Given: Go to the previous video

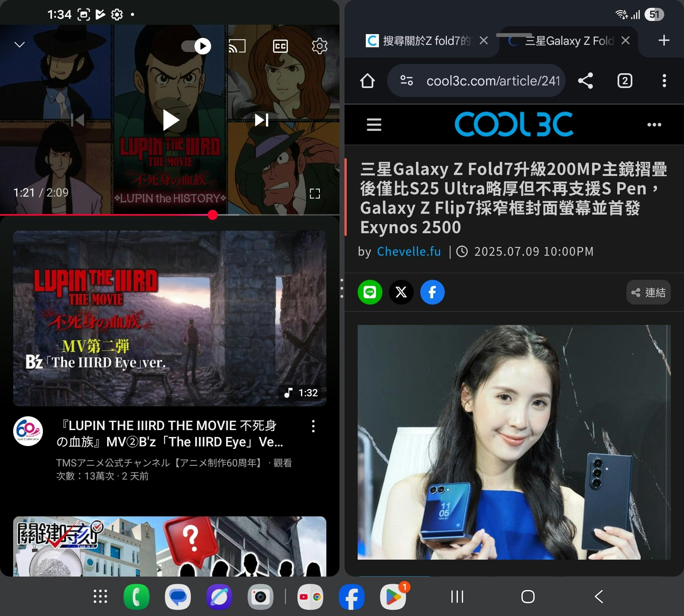Looking at the screenshot, I should tap(78, 120).
